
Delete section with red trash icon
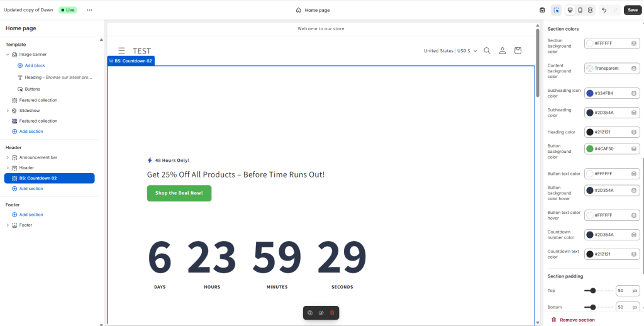pyautogui.click(x=332, y=313)
